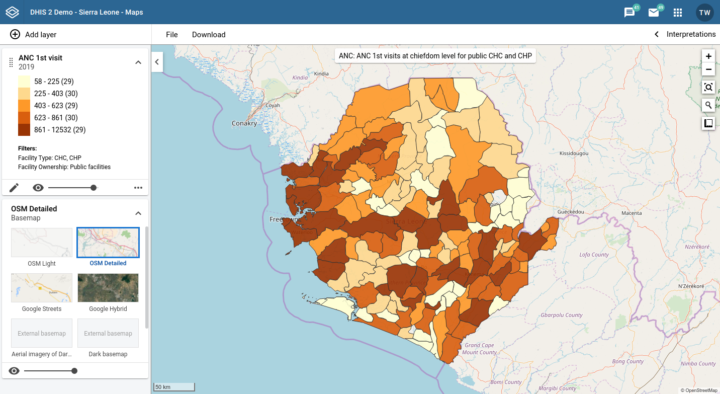Open the Download menu
The image size is (720, 394).
coord(208,34)
